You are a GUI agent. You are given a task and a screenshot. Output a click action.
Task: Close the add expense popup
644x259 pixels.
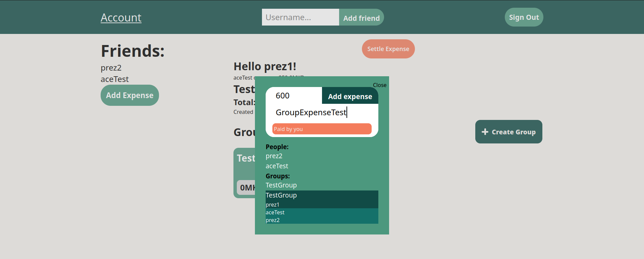pos(379,85)
